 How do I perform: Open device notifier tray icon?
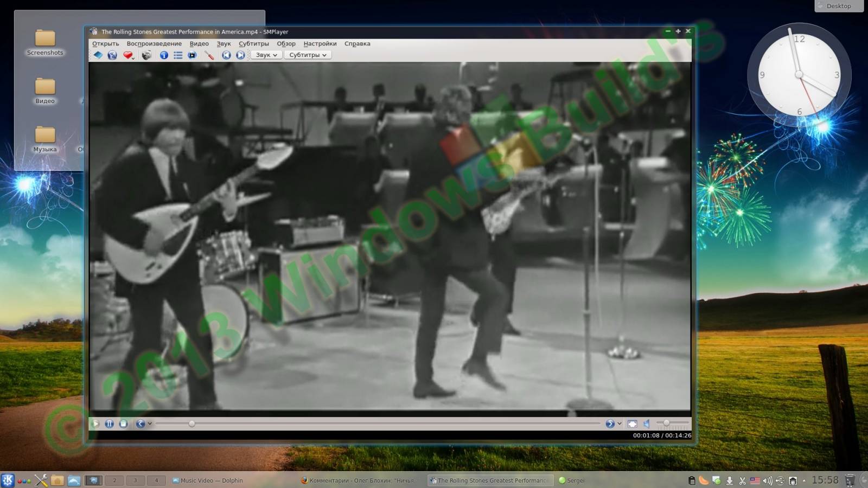tap(793, 480)
